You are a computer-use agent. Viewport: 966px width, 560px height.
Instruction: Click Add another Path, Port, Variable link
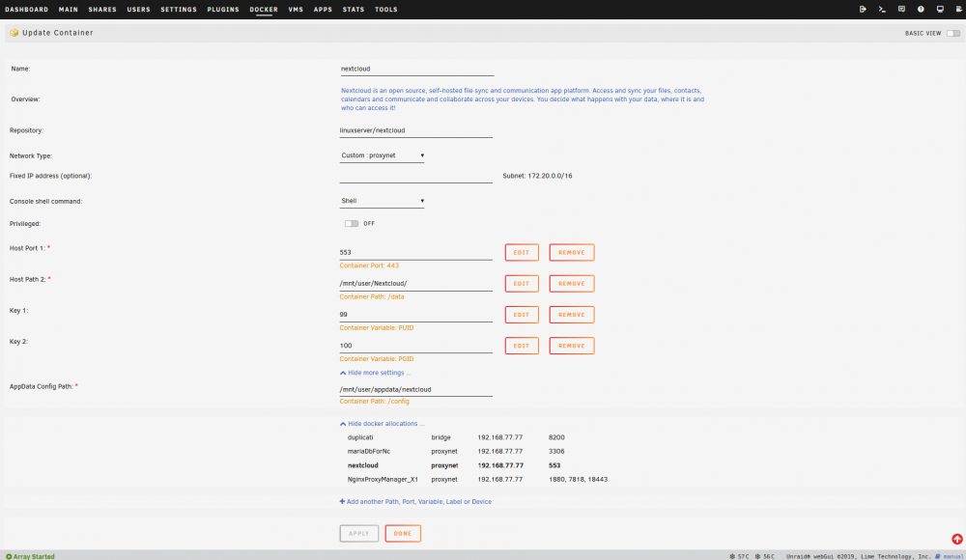(x=415, y=501)
